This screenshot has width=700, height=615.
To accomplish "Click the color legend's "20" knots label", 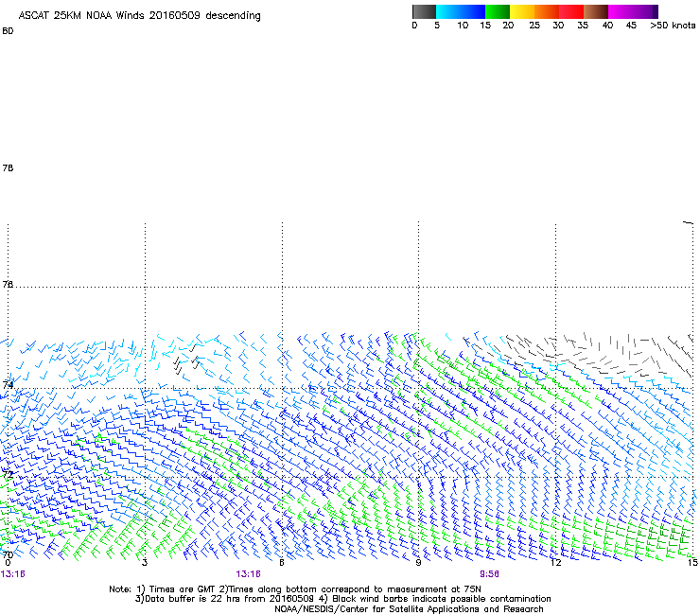I will 508,26.
